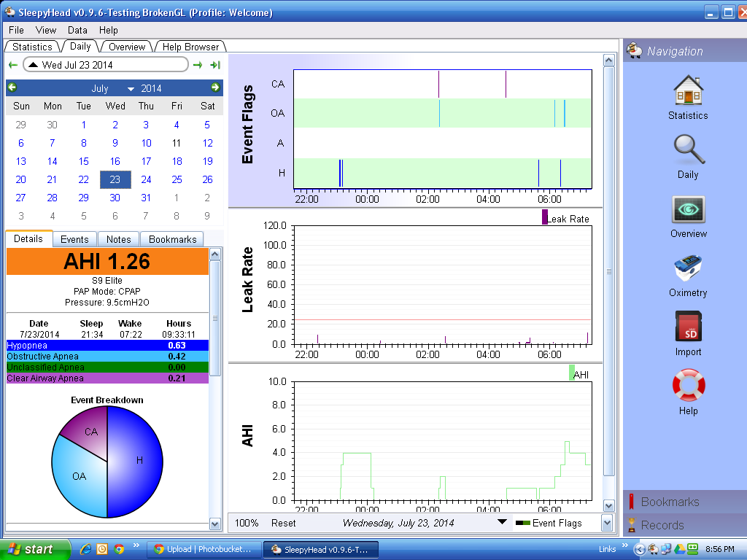The width and height of the screenshot is (747, 560).
Task: Open the dropdown arrow next to the date label
Action: pos(501,522)
